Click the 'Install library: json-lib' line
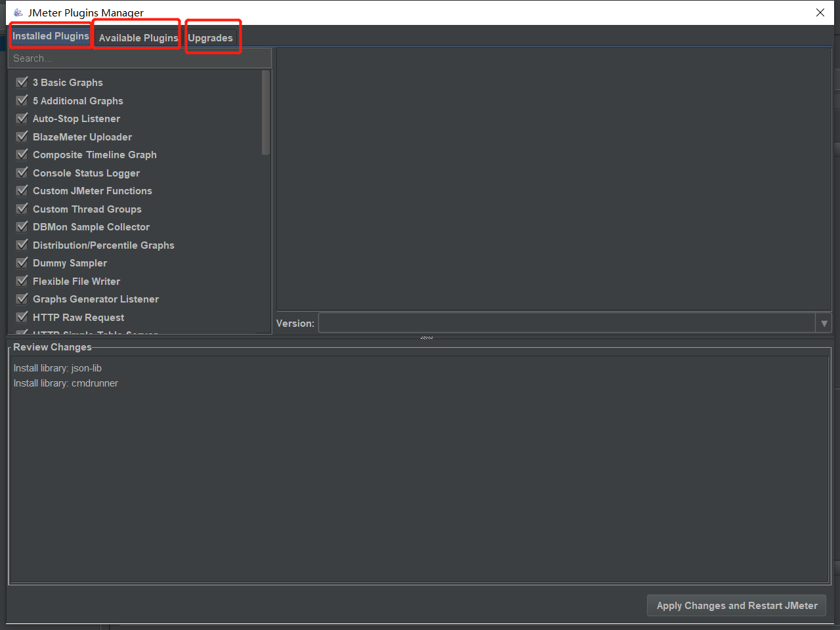 click(x=58, y=368)
